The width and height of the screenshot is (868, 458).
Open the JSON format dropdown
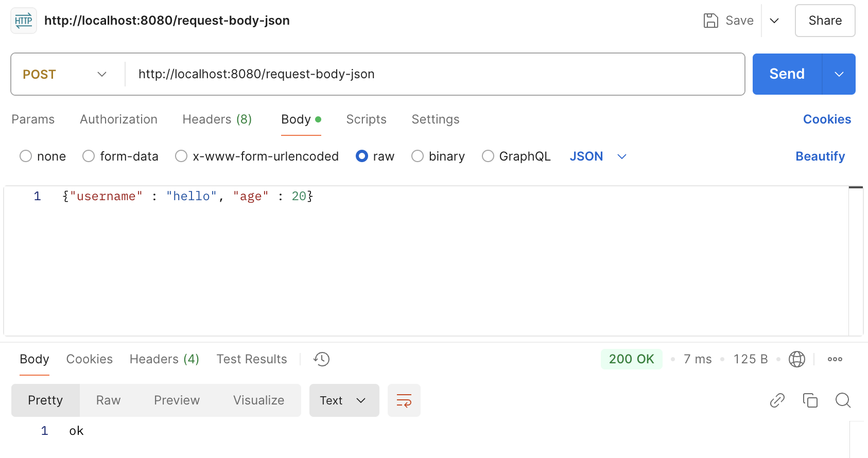[598, 156]
